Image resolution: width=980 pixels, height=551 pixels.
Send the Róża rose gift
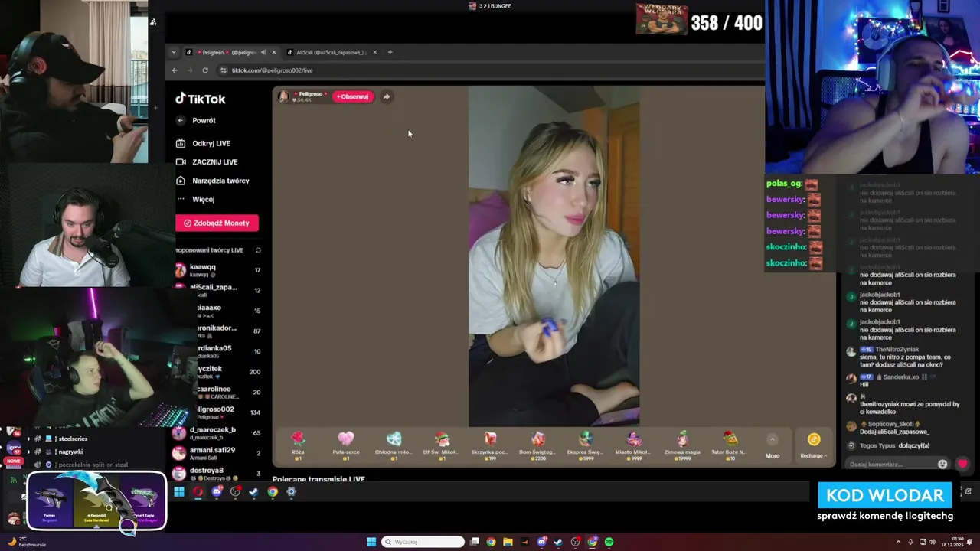coord(298,445)
